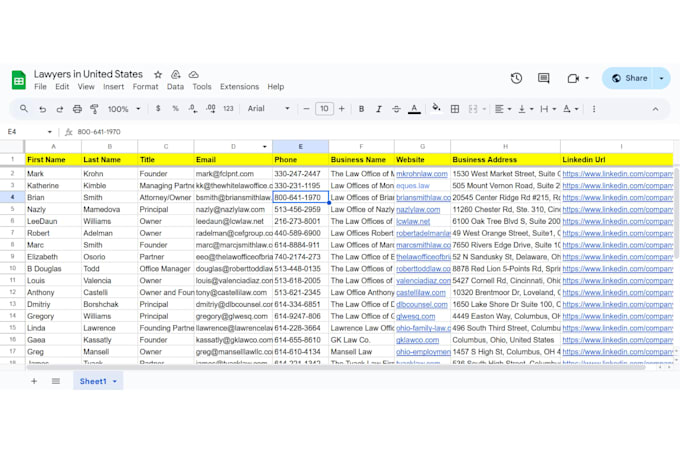The width and height of the screenshot is (680, 453).
Task: Open the borders tool
Action: coord(455,109)
